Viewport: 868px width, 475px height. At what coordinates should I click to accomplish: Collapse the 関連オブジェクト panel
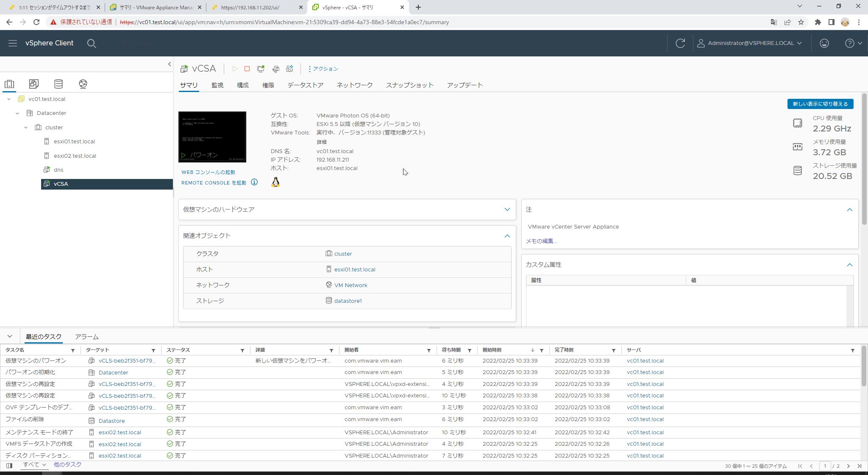507,236
